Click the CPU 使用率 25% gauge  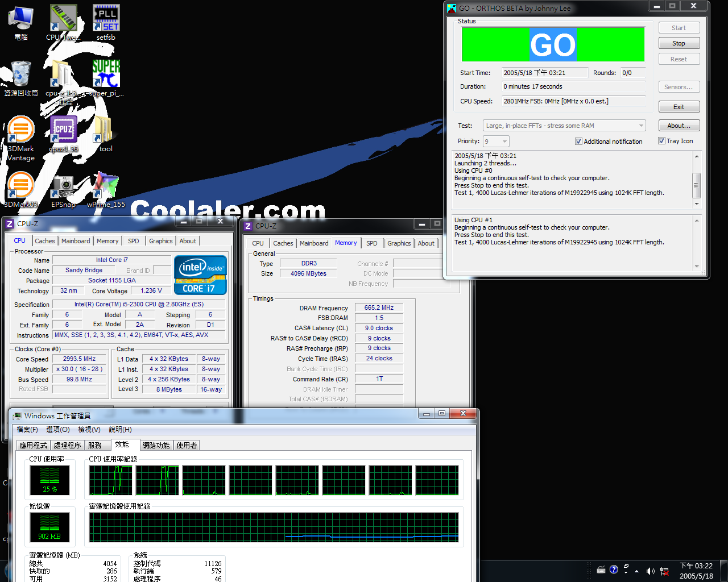point(50,480)
